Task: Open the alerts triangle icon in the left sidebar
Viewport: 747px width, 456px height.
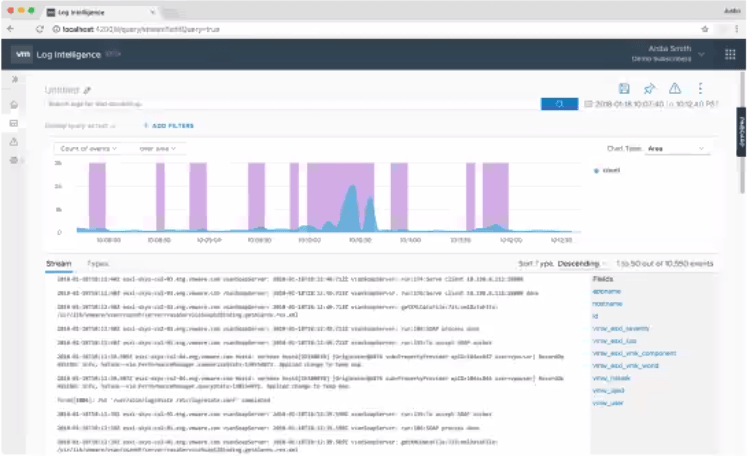Action: [x=14, y=142]
